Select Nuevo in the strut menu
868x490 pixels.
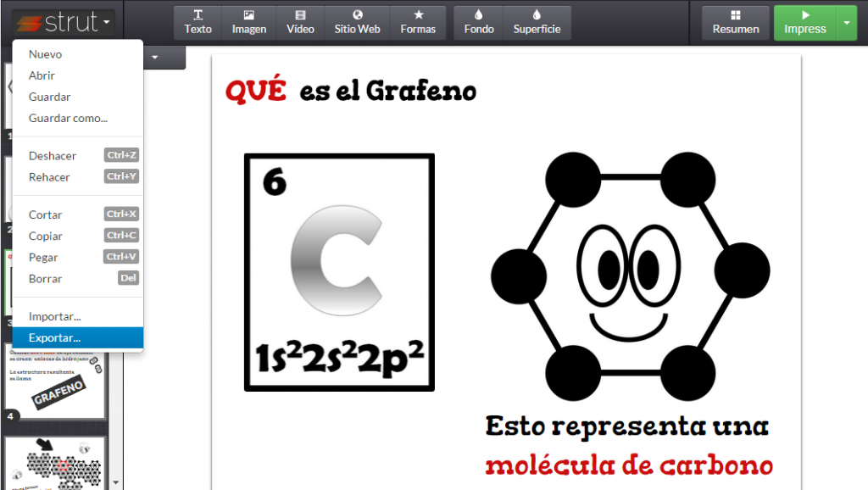(45, 54)
